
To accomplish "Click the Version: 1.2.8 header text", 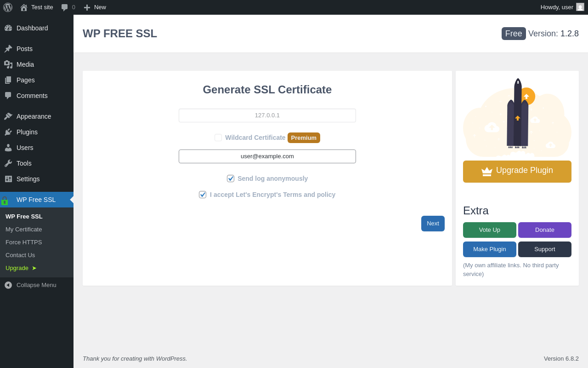I will click(x=554, y=34).
